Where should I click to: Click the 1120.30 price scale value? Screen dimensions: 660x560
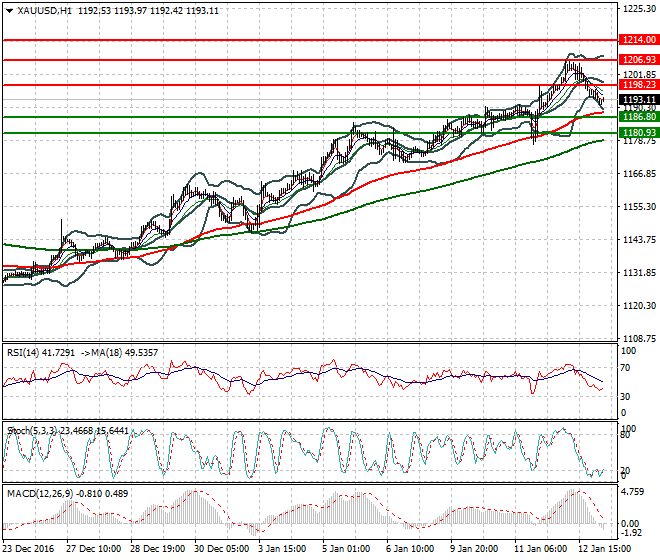coord(639,306)
